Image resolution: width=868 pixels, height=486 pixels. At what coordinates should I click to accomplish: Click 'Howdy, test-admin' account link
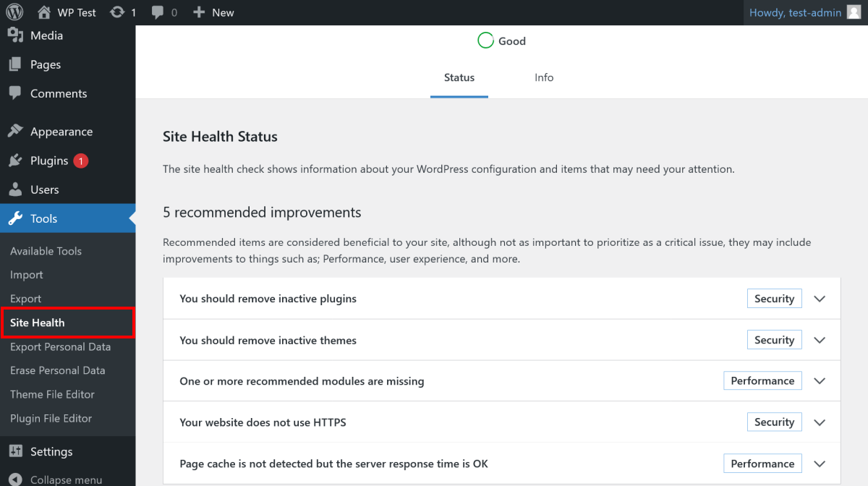pyautogui.click(x=795, y=12)
